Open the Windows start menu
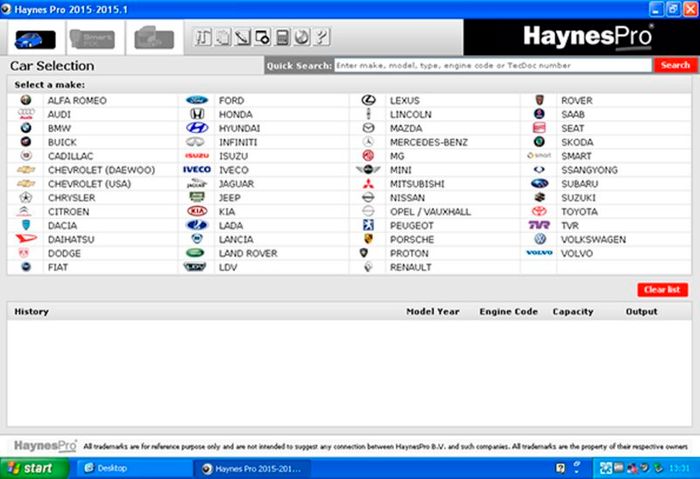The image size is (700, 479). pos(34,468)
